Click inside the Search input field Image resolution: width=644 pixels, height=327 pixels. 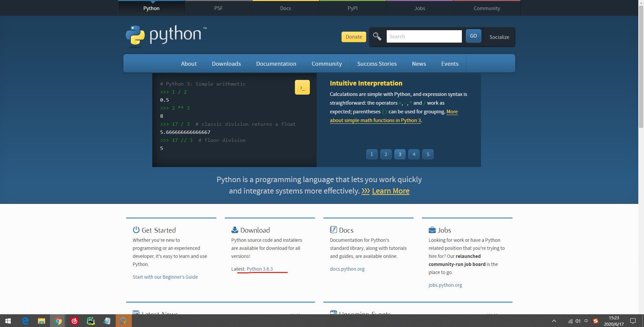424,36
